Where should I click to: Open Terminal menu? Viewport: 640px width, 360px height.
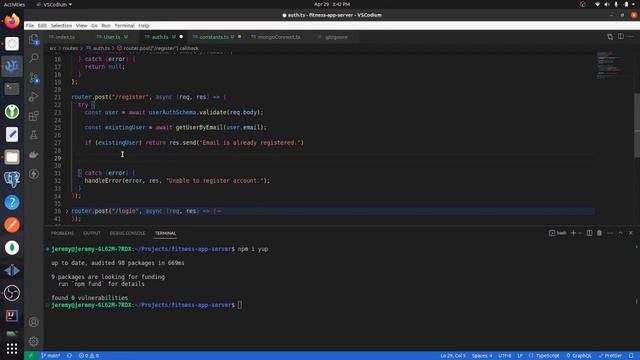pyautogui.click(x=124, y=26)
